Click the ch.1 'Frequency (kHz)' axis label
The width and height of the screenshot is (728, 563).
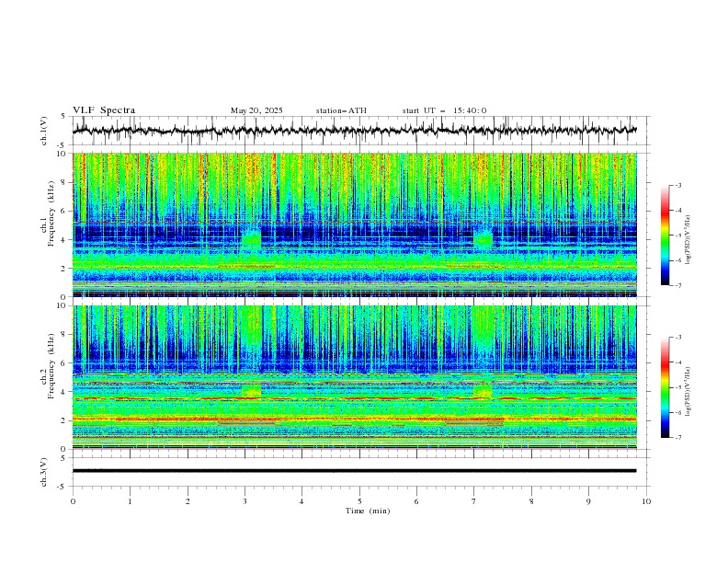(51, 213)
